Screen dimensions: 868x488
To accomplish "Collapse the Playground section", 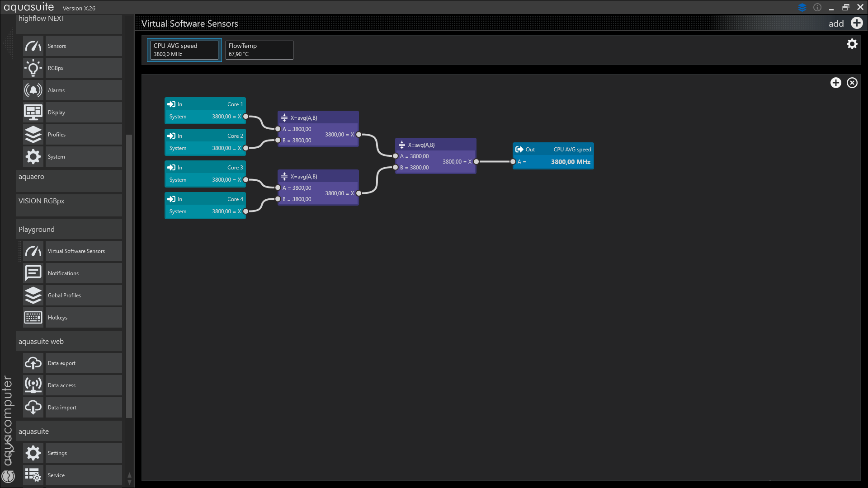I will point(69,230).
